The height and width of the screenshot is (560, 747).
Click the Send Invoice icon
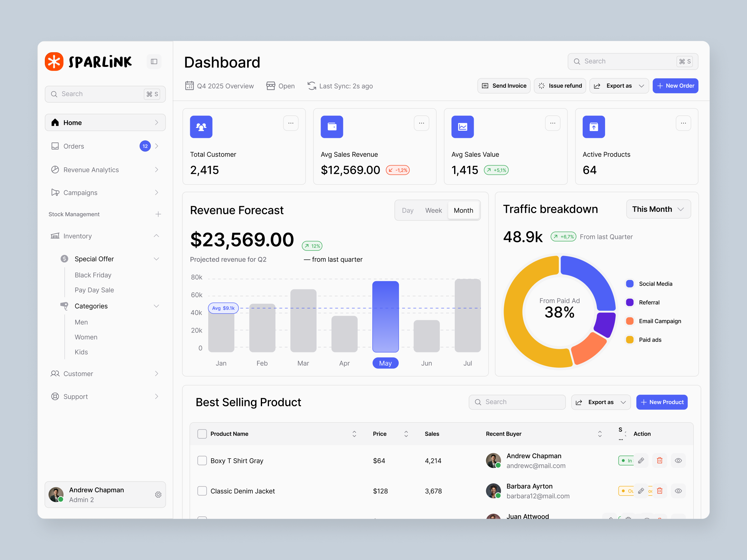pyautogui.click(x=486, y=86)
